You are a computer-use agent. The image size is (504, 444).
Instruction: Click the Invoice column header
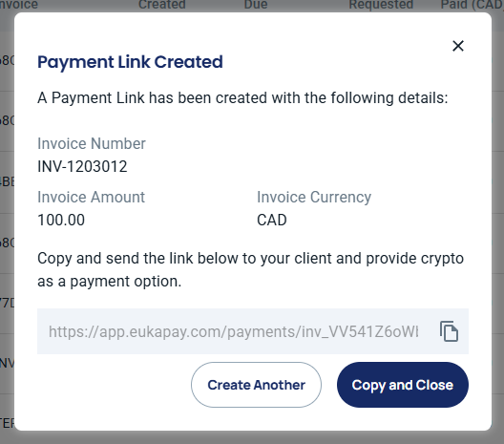pos(19,5)
